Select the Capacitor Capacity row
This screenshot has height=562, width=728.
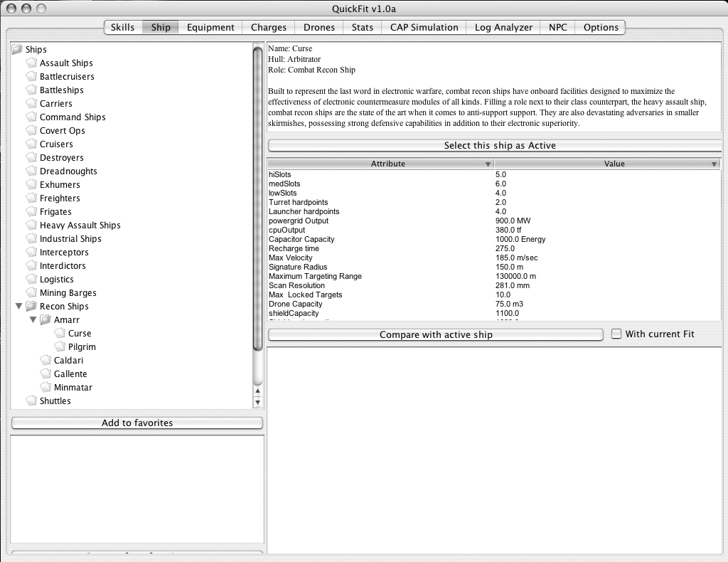click(x=494, y=239)
